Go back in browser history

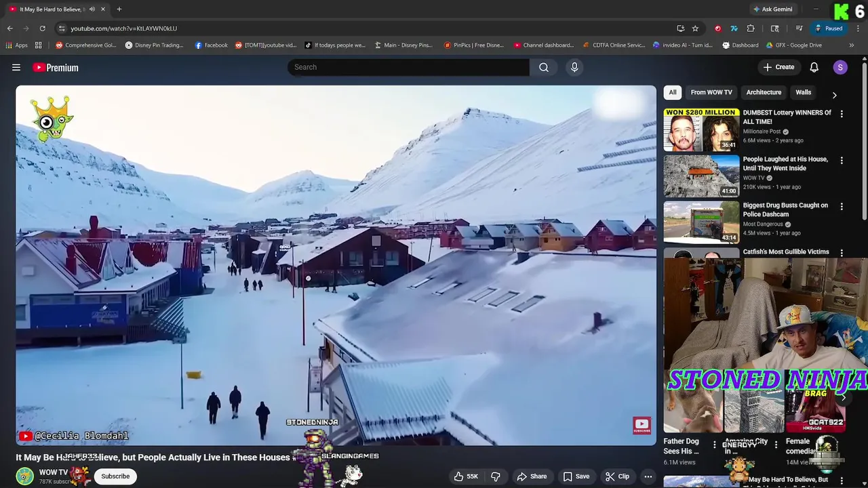[10, 28]
